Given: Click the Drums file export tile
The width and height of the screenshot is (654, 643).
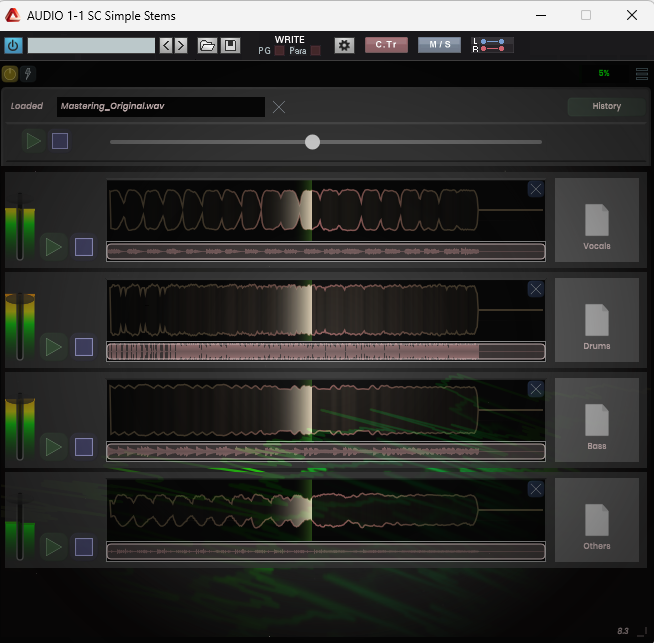Looking at the screenshot, I should pyautogui.click(x=596, y=320).
